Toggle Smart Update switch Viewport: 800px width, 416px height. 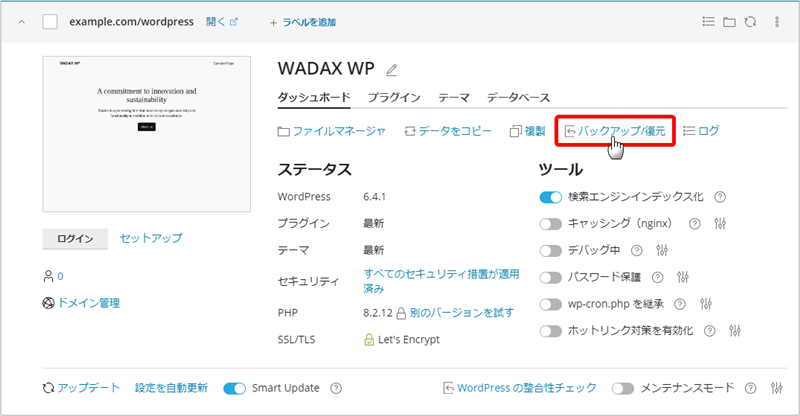click(235, 389)
